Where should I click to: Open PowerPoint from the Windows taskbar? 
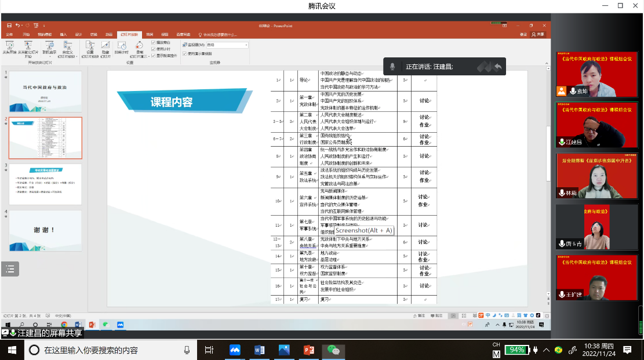[308, 350]
